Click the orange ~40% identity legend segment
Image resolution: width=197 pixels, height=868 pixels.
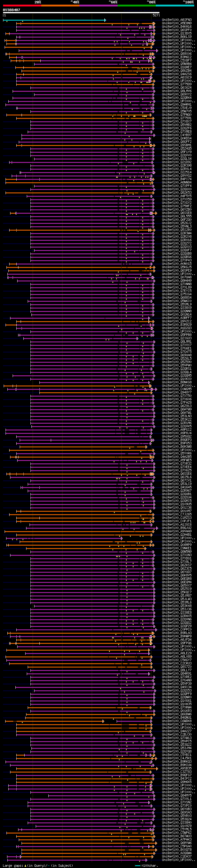point(60,6)
